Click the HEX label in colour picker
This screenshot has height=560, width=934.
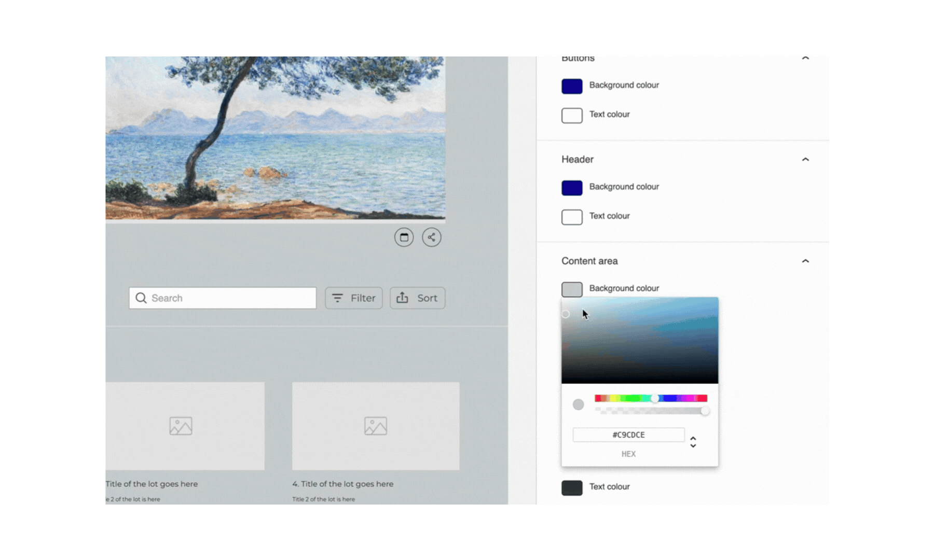click(x=628, y=454)
